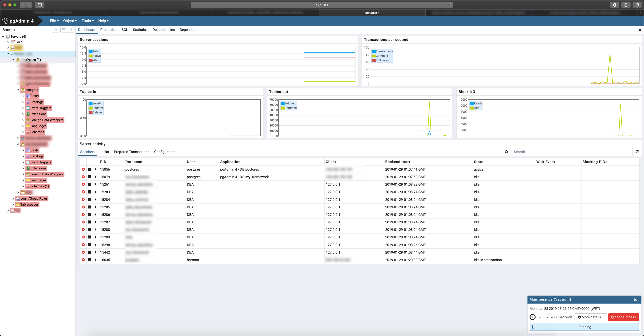Expand Schemas (1) node
This screenshot has height=336, width=644.
coord(23,186)
